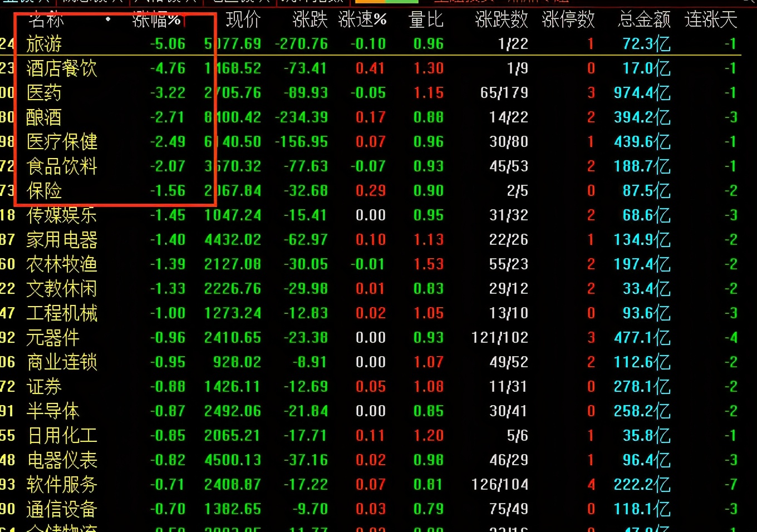Image resolution: width=757 pixels, height=532 pixels.
Task: Select the 工程机械 sector row
Action: (370, 313)
